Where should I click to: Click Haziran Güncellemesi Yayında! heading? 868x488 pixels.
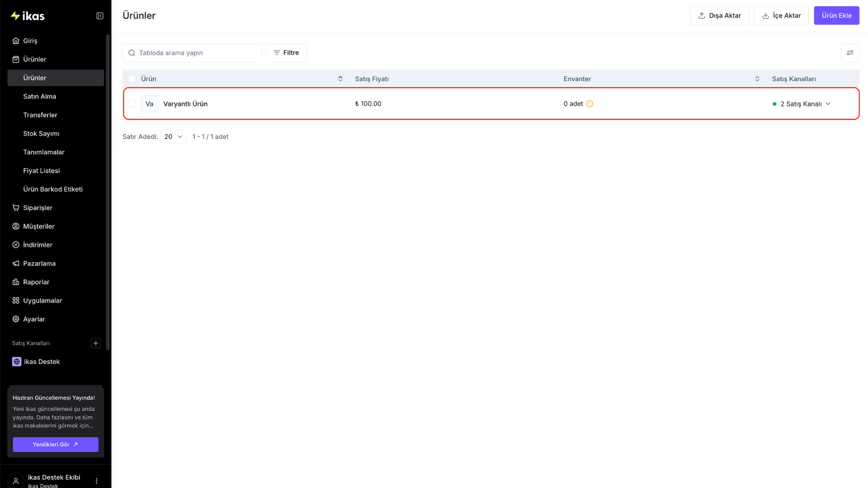(x=54, y=398)
